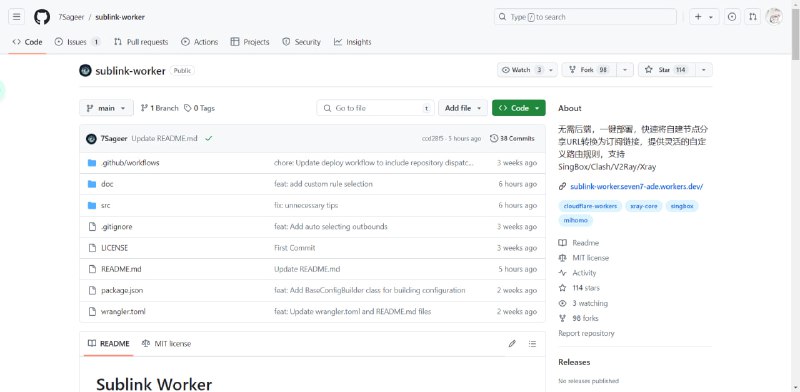Open the user avatar profile menu

(774, 17)
